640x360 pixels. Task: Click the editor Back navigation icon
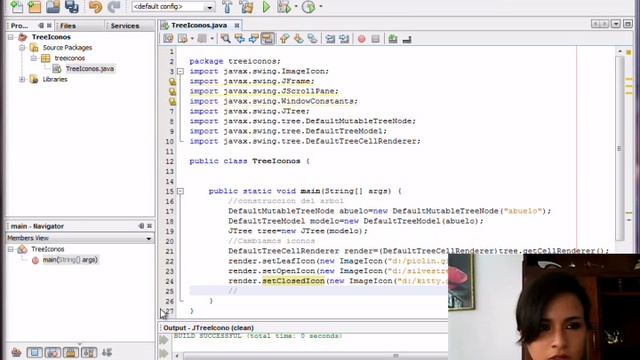(183, 39)
